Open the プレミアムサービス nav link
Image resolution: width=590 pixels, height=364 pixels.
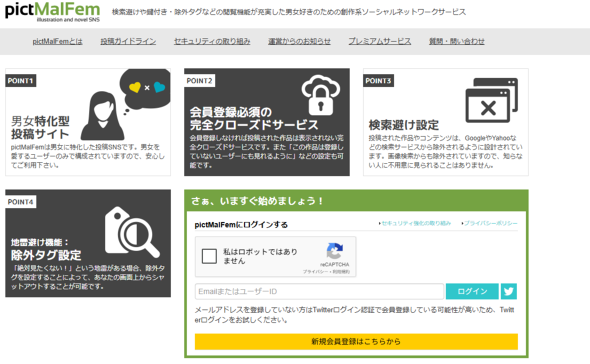click(379, 41)
